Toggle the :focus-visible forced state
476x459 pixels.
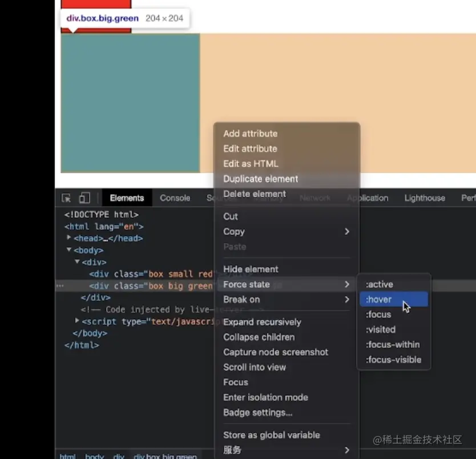click(394, 360)
